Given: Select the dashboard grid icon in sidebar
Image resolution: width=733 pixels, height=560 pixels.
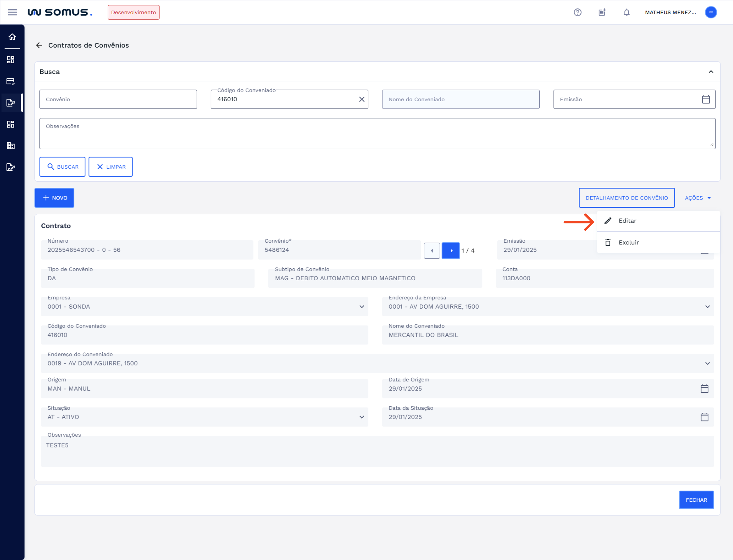Looking at the screenshot, I should (11, 60).
